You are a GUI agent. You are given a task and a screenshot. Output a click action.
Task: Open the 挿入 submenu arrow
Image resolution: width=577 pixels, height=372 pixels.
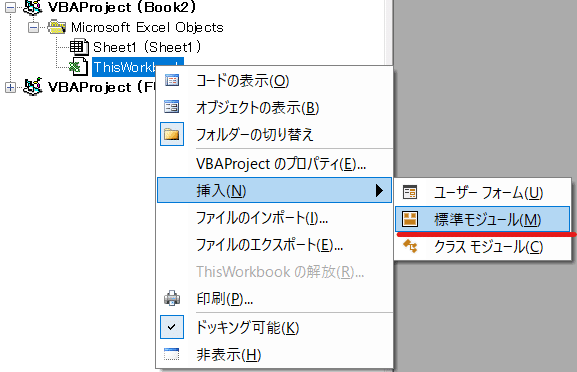pos(379,191)
